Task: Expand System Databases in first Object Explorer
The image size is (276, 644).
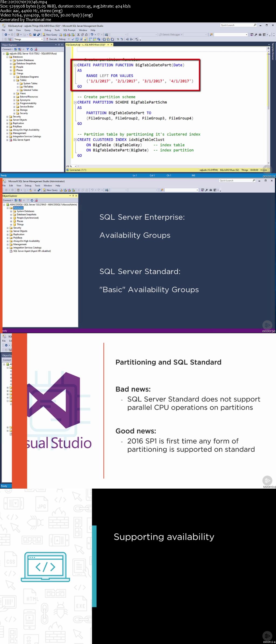Action: 11,60
